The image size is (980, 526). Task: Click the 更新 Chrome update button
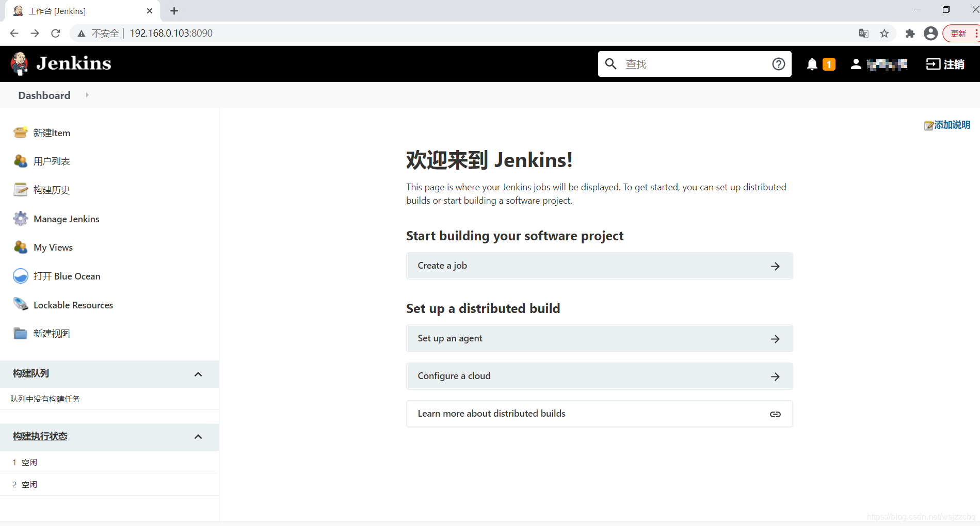(960, 34)
